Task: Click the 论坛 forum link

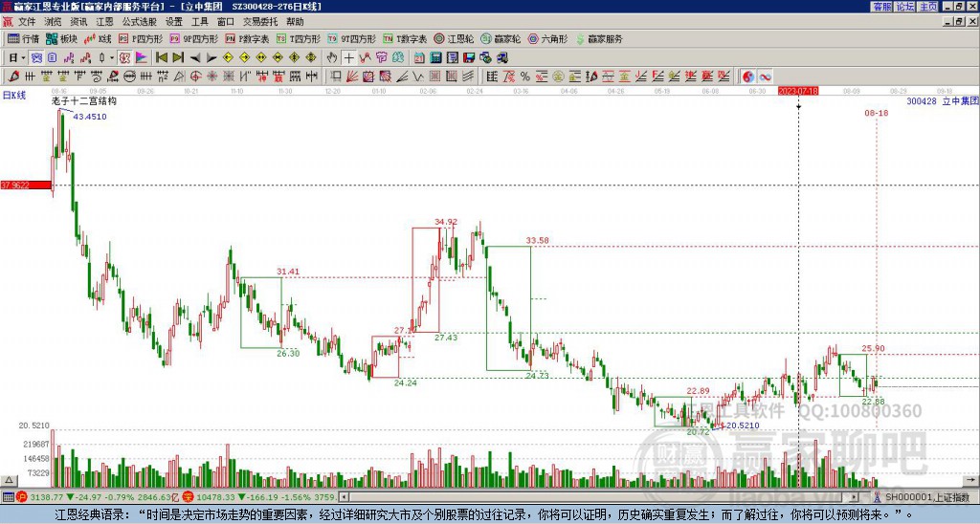Action: click(x=904, y=7)
